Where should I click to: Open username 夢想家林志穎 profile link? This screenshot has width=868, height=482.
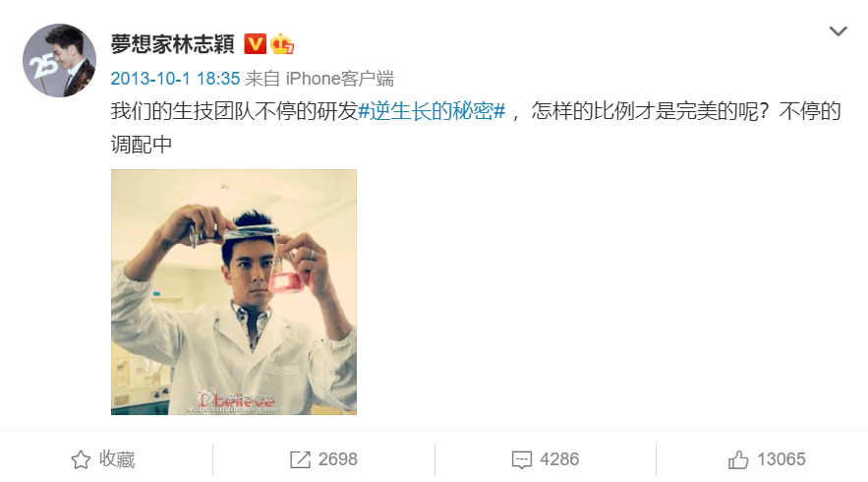[173, 43]
